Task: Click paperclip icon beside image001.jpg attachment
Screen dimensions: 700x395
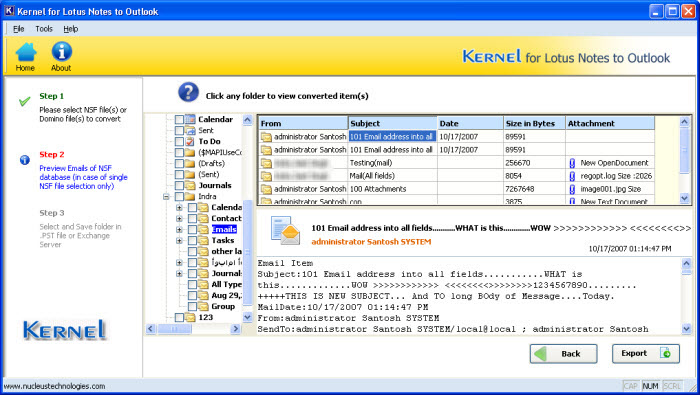Action: (x=572, y=189)
